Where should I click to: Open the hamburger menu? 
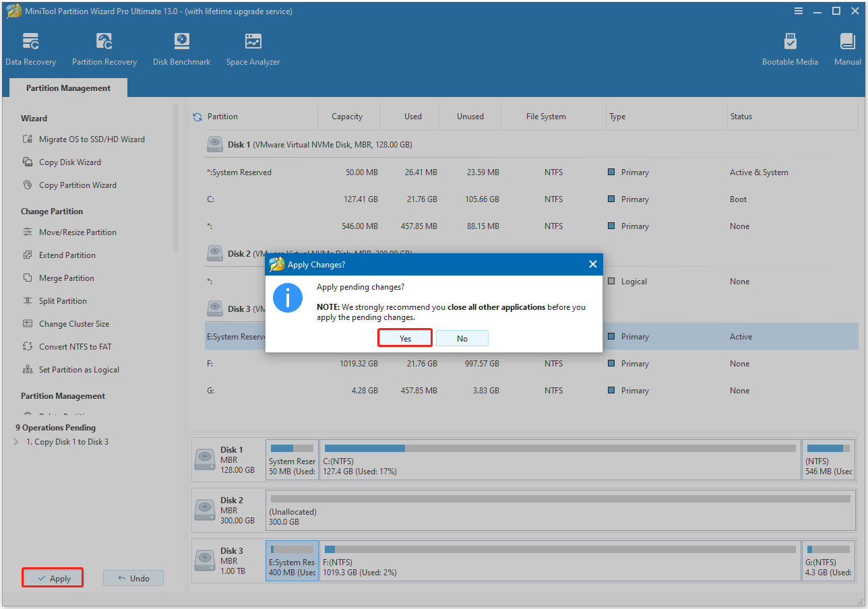pos(798,11)
